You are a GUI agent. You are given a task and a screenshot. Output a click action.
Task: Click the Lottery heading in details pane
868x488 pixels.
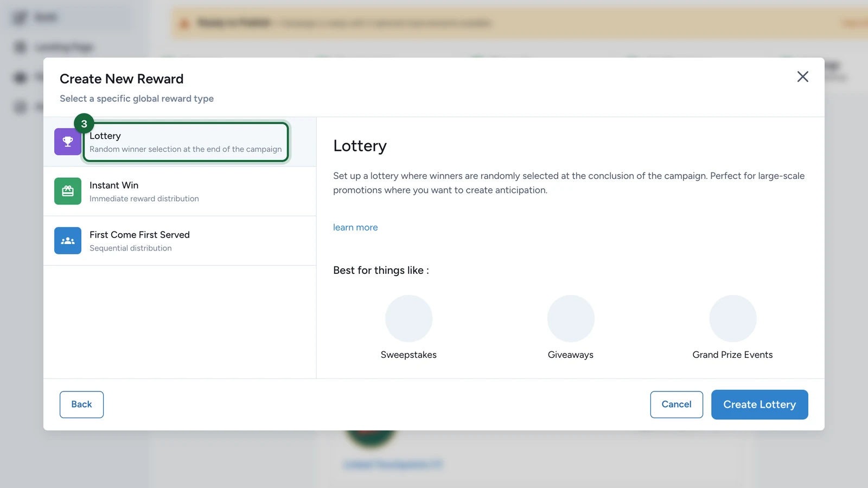click(360, 146)
